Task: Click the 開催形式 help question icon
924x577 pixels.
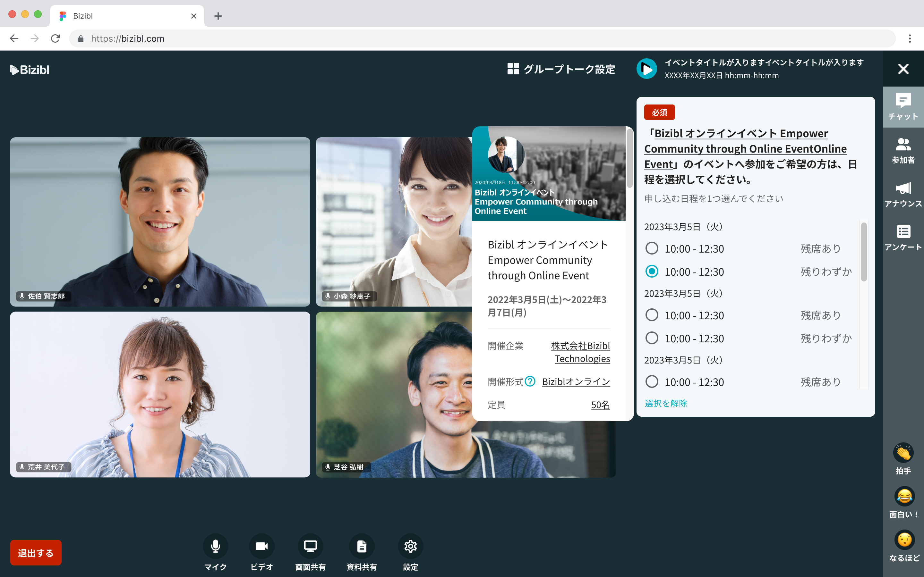Action: (x=530, y=381)
